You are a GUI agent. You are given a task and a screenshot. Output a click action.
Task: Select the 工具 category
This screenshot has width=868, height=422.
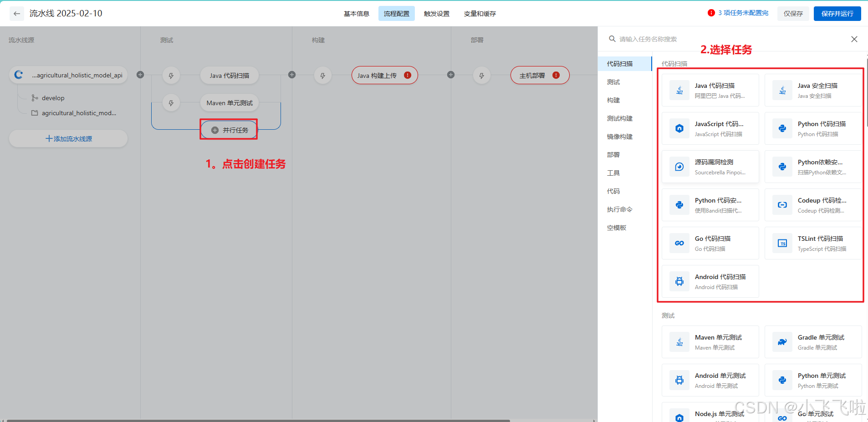point(625,173)
